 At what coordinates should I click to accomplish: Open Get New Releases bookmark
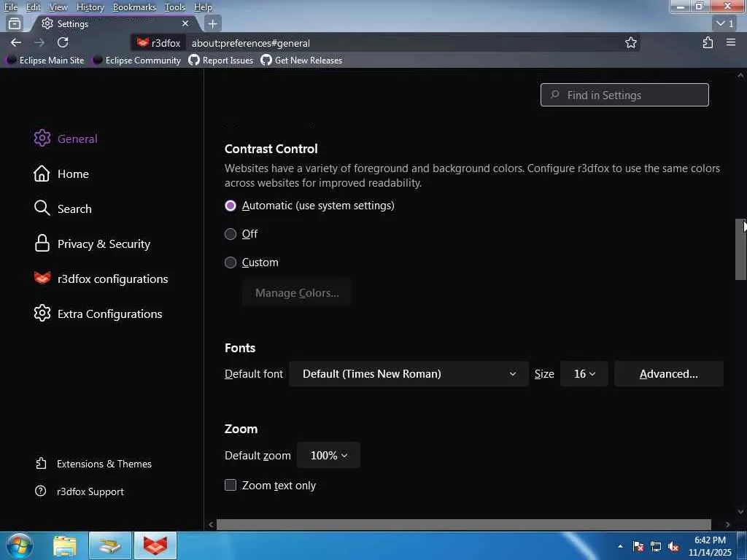(x=301, y=61)
